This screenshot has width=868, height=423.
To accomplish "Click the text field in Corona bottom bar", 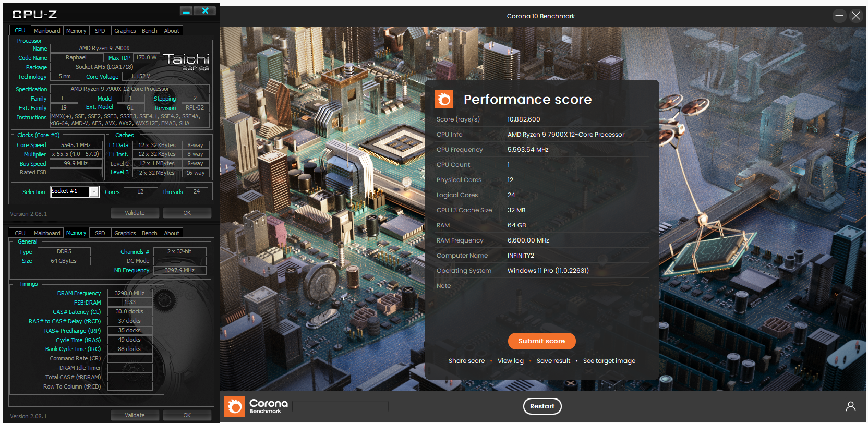I will [340, 406].
